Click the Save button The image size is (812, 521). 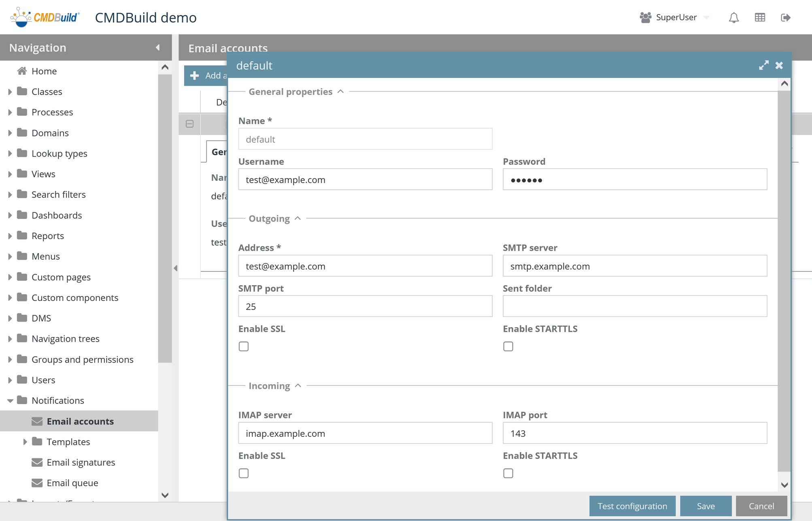[x=706, y=506]
